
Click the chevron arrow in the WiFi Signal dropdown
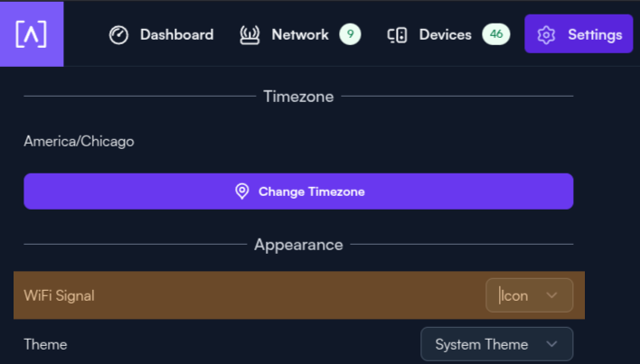tap(551, 295)
